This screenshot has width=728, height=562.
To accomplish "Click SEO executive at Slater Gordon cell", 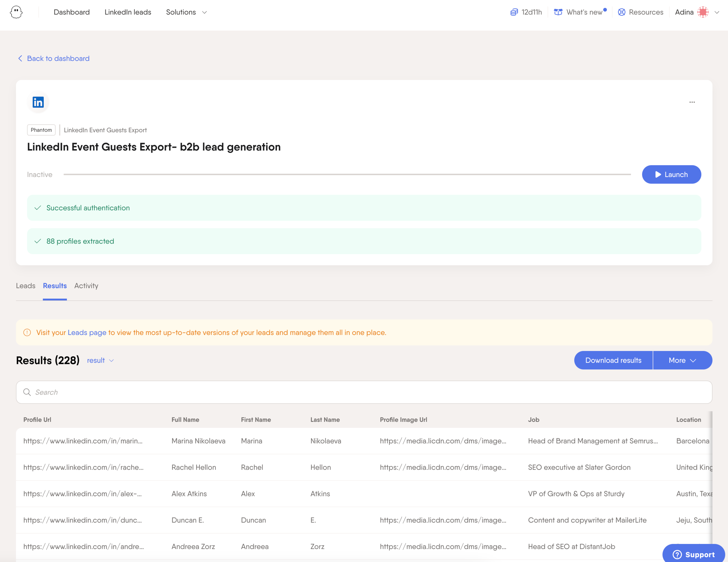I will [579, 467].
